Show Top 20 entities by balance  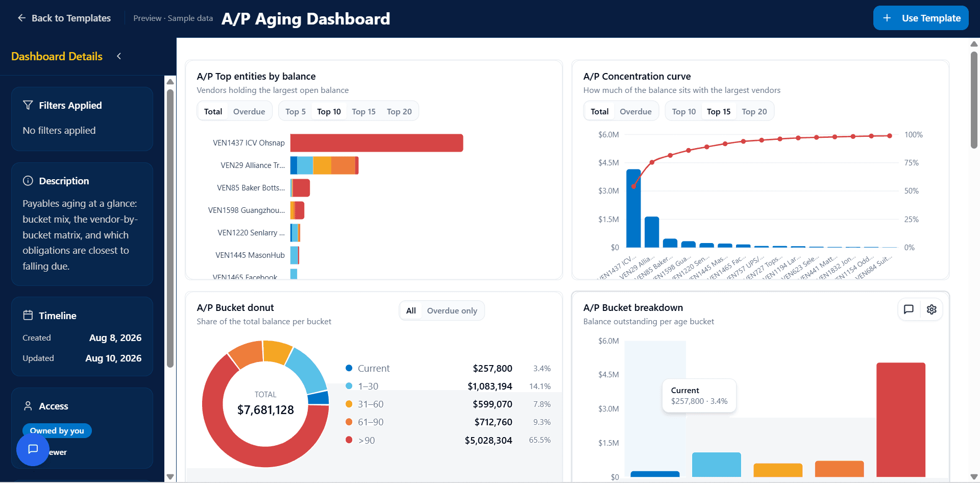(x=399, y=111)
